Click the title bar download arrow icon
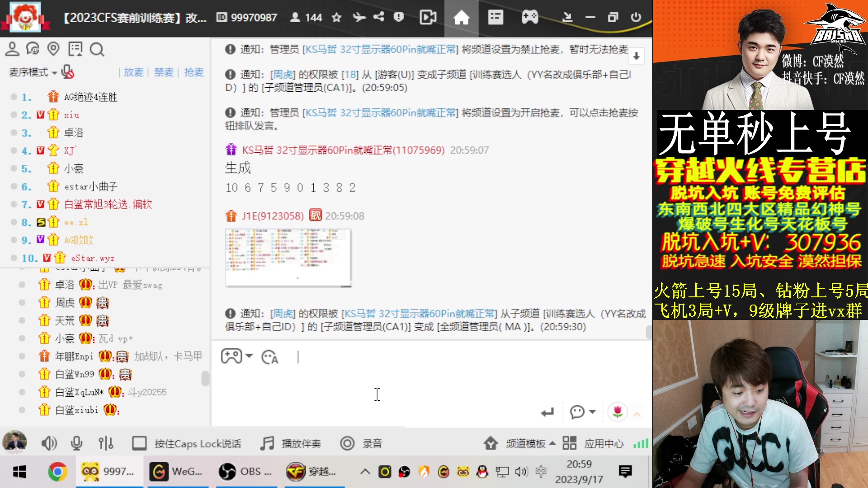Image resolution: width=868 pixels, height=488 pixels. [567, 18]
